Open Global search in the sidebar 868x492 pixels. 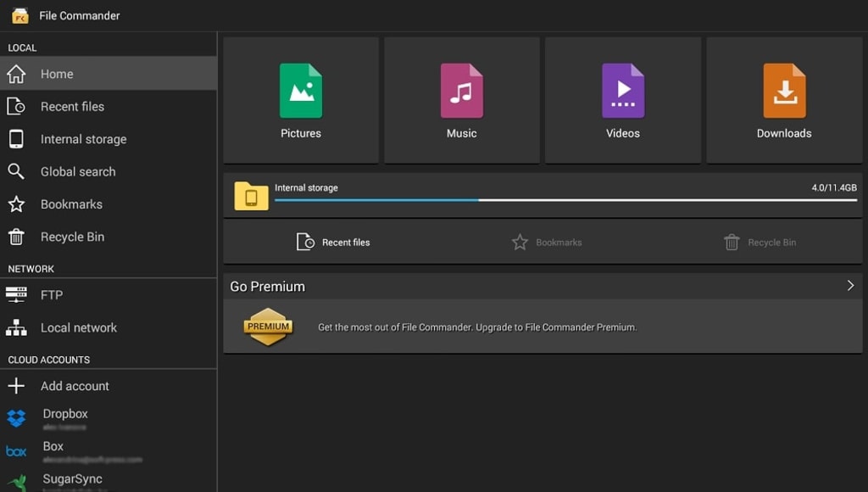click(x=78, y=172)
